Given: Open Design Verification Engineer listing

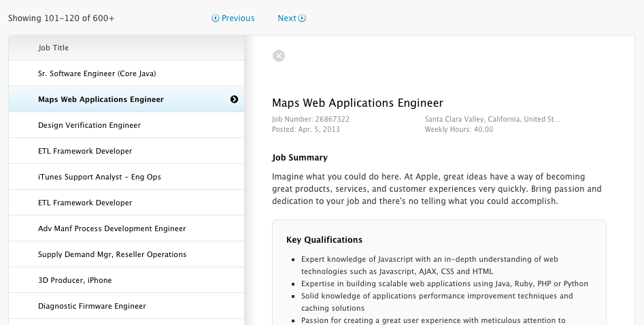Looking at the screenshot, I should [89, 125].
